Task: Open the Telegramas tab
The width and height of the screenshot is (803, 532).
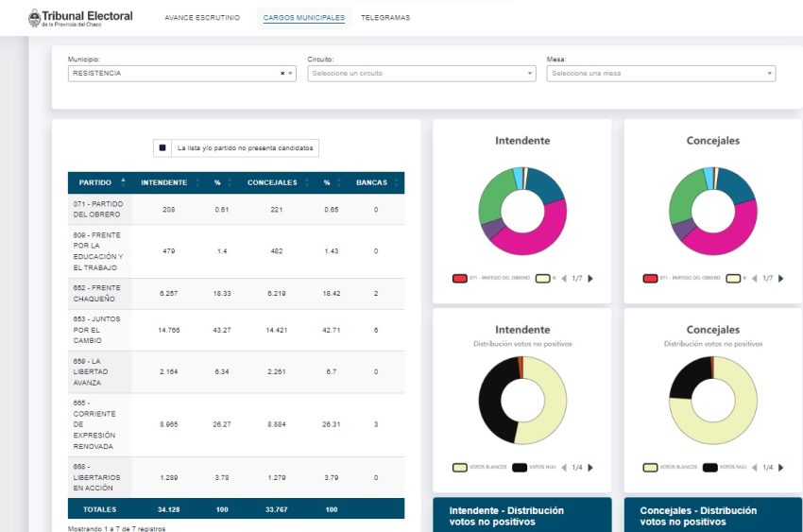Action: pyautogui.click(x=385, y=18)
